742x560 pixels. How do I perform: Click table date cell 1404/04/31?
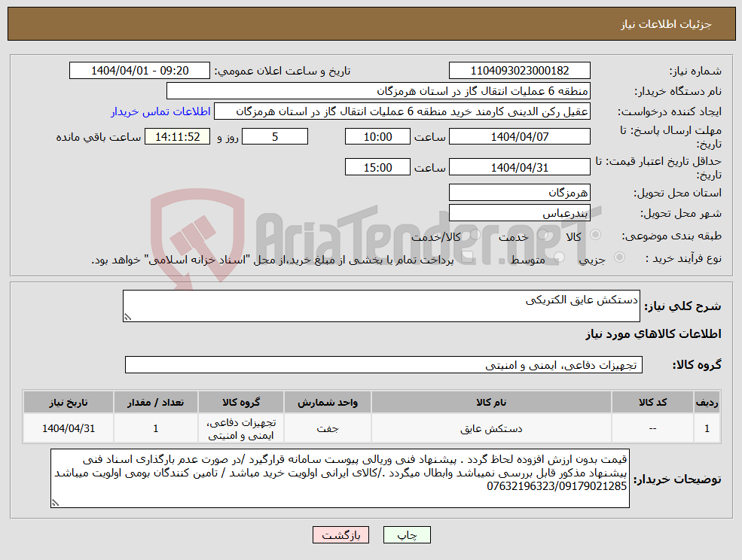pos(69,428)
